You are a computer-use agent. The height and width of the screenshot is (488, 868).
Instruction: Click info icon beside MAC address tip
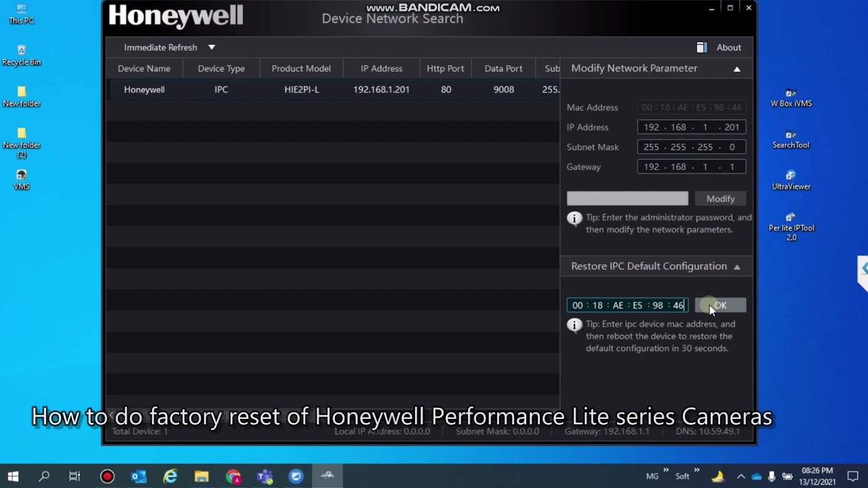pos(574,325)
